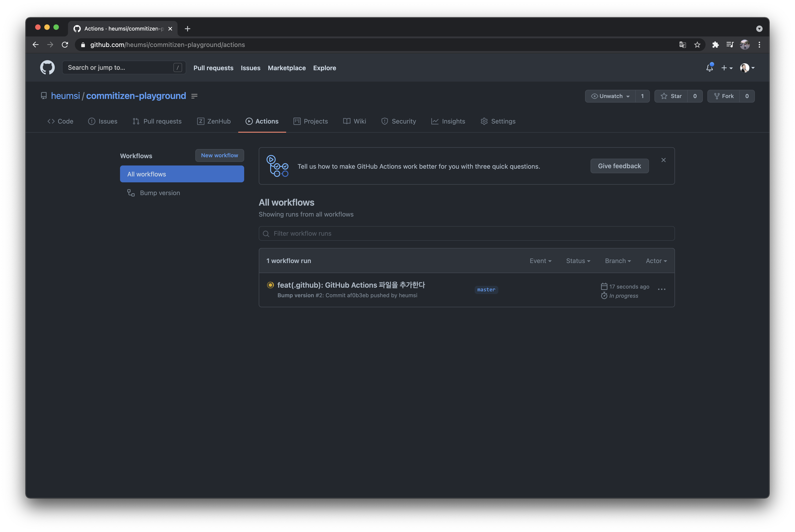Expand the Status filter dropdown
795x532 pixels.
point(578,261)
